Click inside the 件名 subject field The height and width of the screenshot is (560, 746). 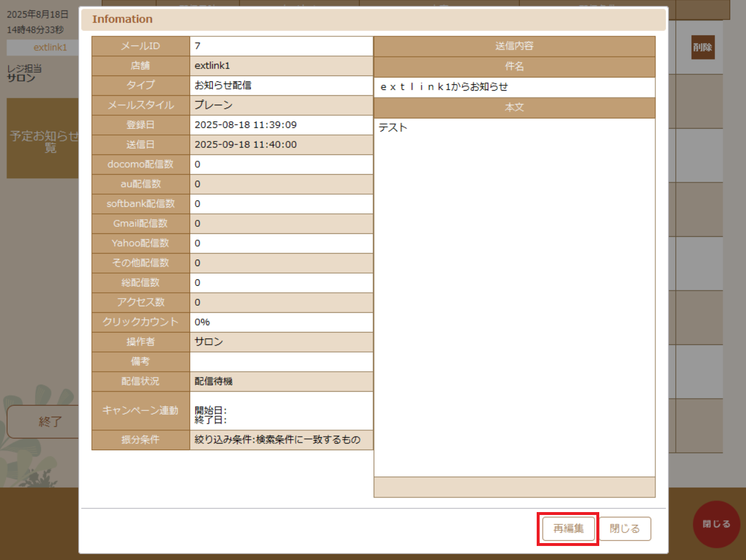pyautogui.click(x=514, y=88)
